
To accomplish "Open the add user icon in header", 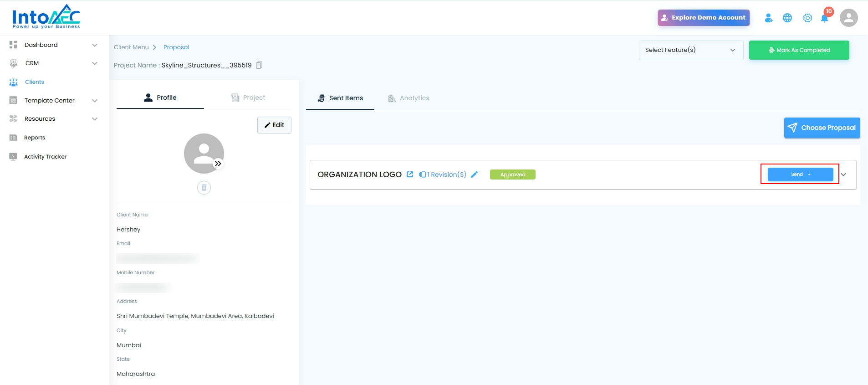I will 769,18.
